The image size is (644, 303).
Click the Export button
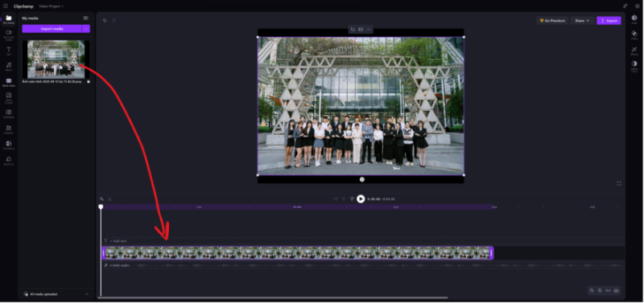coord(609,21)
